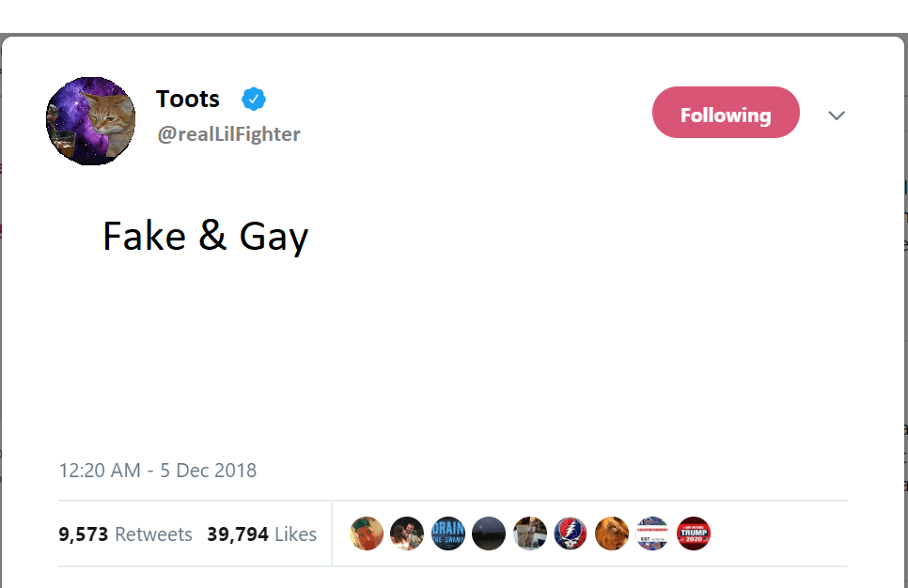Viewport: 908px width, 588px height.
Task: Click the Trump 2020 liker avatar
Action: coord(694,534)
